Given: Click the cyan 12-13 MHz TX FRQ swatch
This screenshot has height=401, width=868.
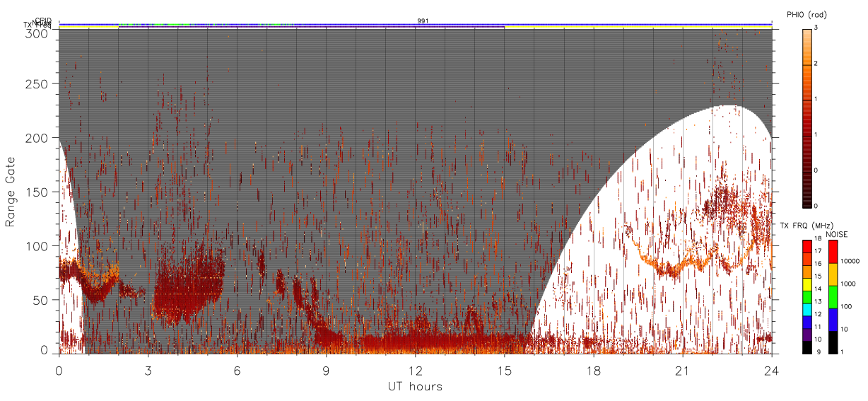Looking at the screenshot, I should tap(807, 310).
